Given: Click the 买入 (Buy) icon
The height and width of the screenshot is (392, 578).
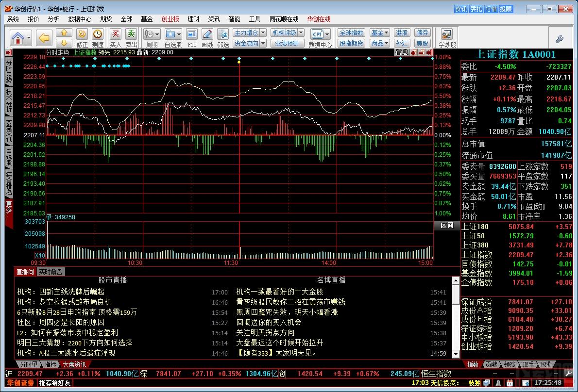Looking at the screenshot, I should [116, 34].
